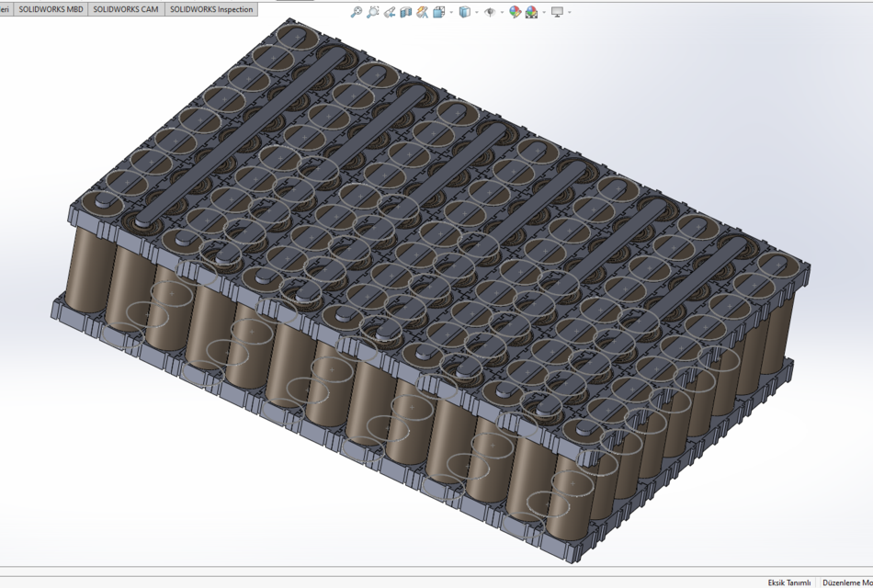Activate the Zoom to Area tool
This screenshot has height=588, width=873.
click(x=372, y=12)
